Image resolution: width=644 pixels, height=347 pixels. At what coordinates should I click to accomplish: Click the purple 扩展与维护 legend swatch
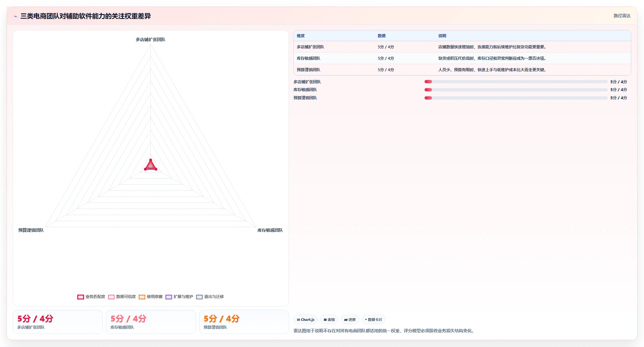click(169, 297)
